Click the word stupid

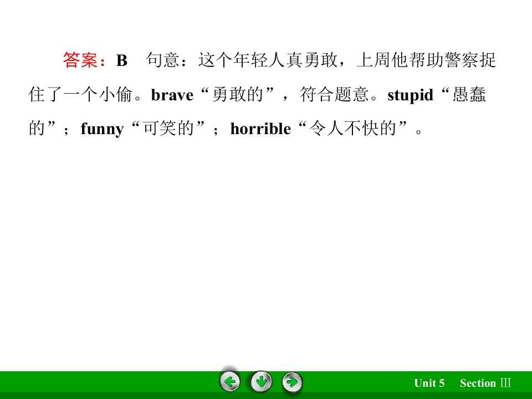pyautogui.click(x=410, y=96)
